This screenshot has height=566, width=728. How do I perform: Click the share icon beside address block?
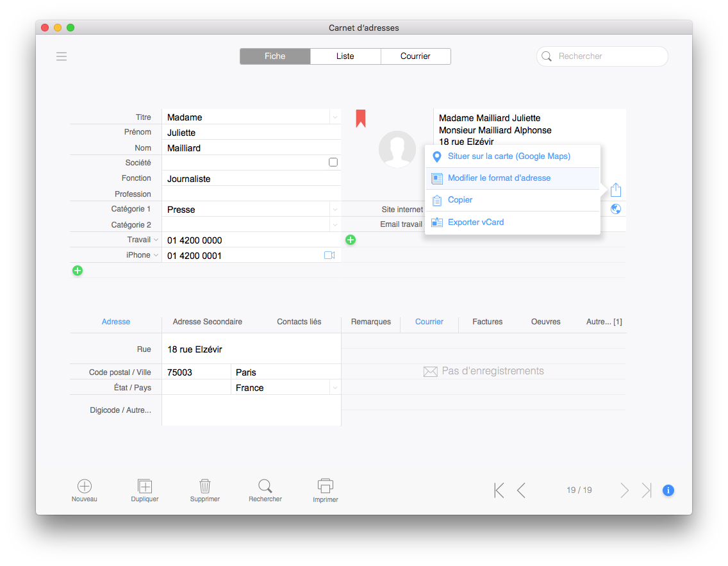(615, 190)
